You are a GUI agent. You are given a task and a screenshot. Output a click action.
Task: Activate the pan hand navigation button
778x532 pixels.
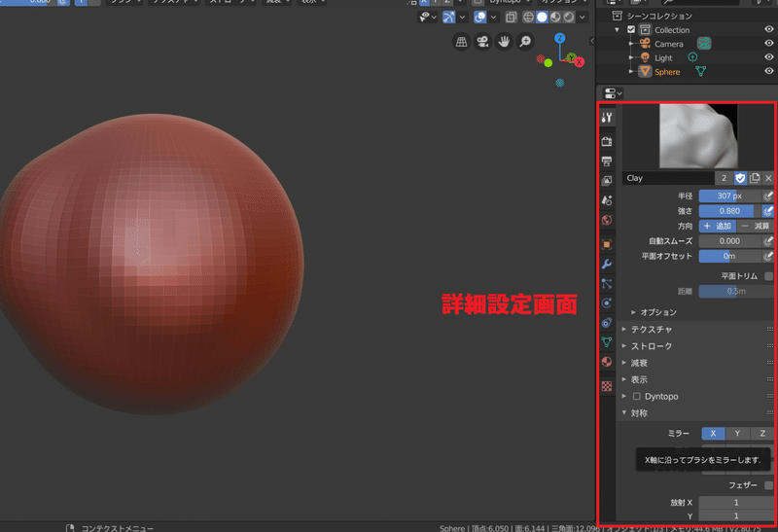point(504,42)
